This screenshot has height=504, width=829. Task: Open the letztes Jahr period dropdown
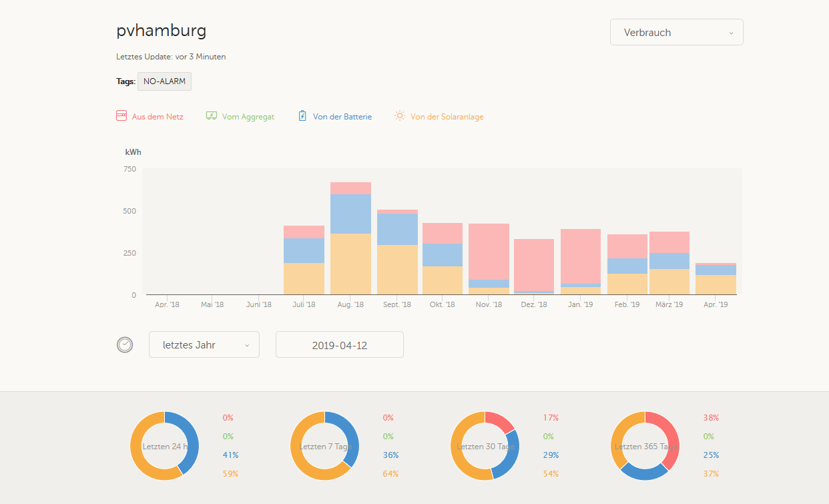204,344
